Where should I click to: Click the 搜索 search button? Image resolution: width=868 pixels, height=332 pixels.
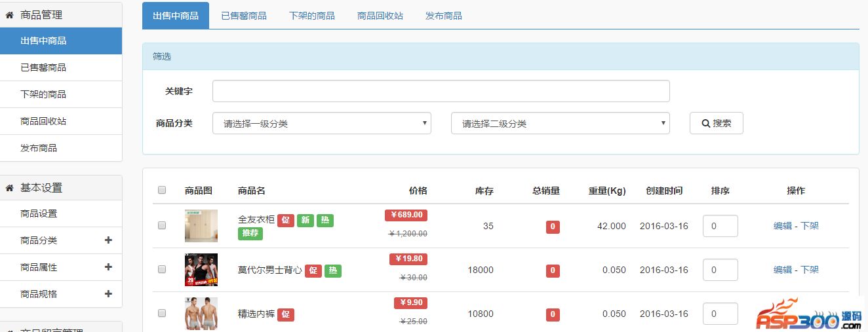[717, 123]
